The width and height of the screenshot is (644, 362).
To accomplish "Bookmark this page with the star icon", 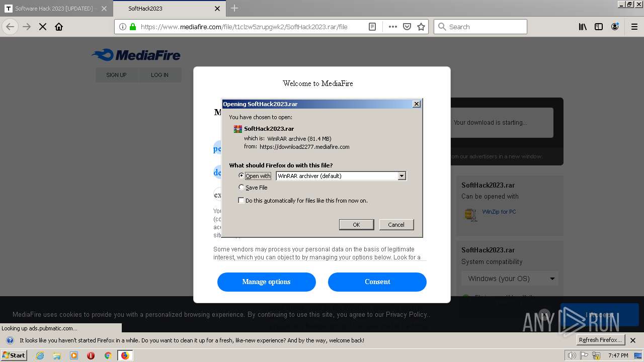I will tap(421, 27).
